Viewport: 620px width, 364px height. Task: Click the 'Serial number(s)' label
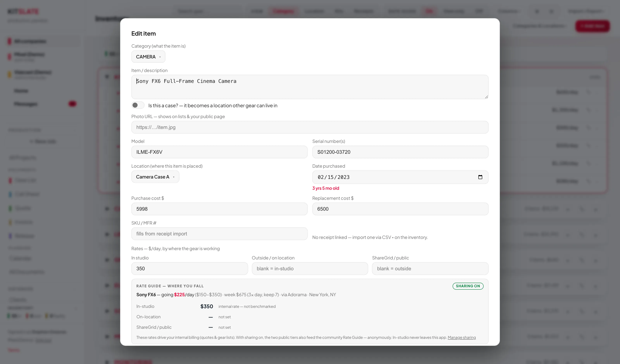(x=329, y=141)
